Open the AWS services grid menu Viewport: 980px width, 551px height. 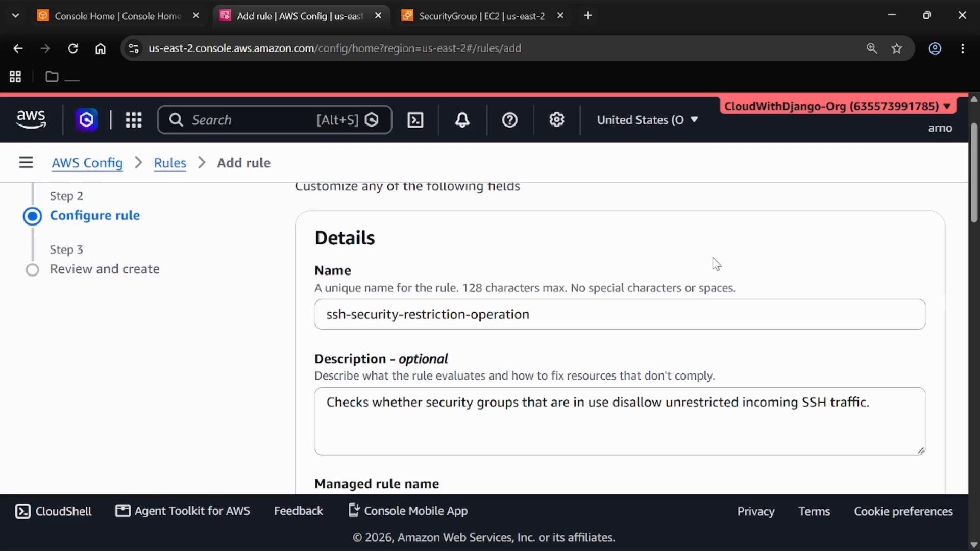[134, 120]
